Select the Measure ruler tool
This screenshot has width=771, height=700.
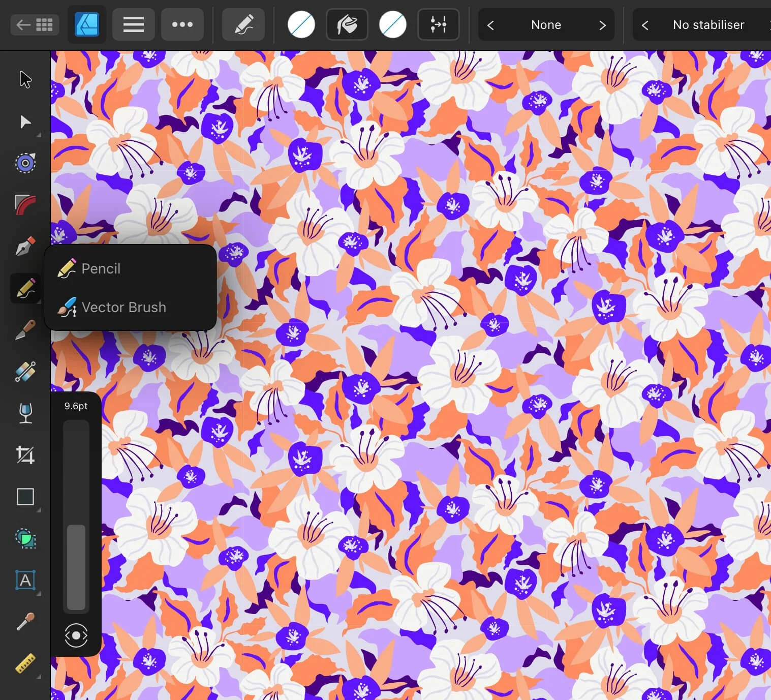(25, 663)
